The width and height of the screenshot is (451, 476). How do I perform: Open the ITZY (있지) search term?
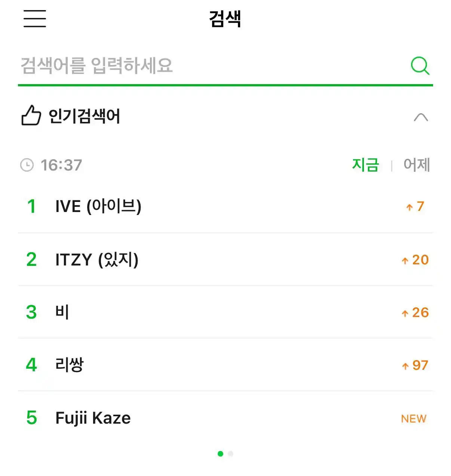point(225,260)
